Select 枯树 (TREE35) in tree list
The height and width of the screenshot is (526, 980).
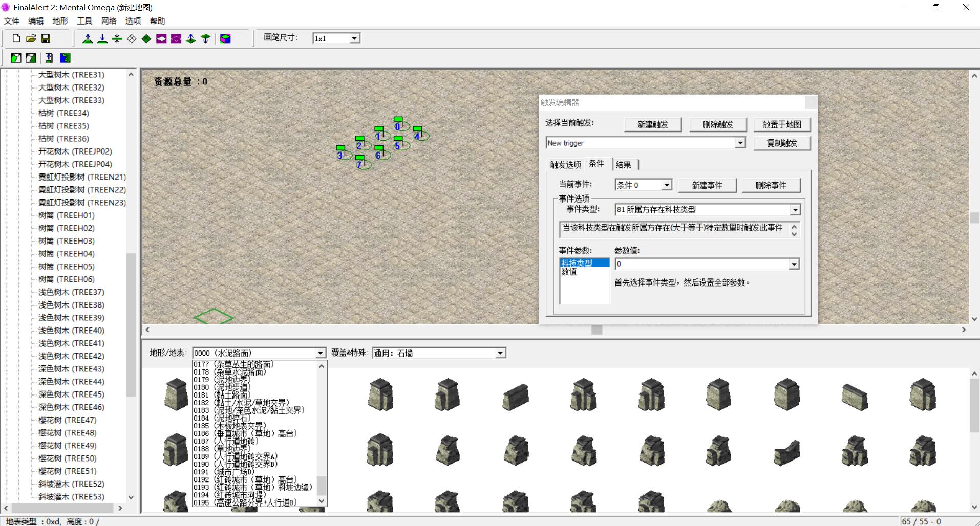(63, 126)
